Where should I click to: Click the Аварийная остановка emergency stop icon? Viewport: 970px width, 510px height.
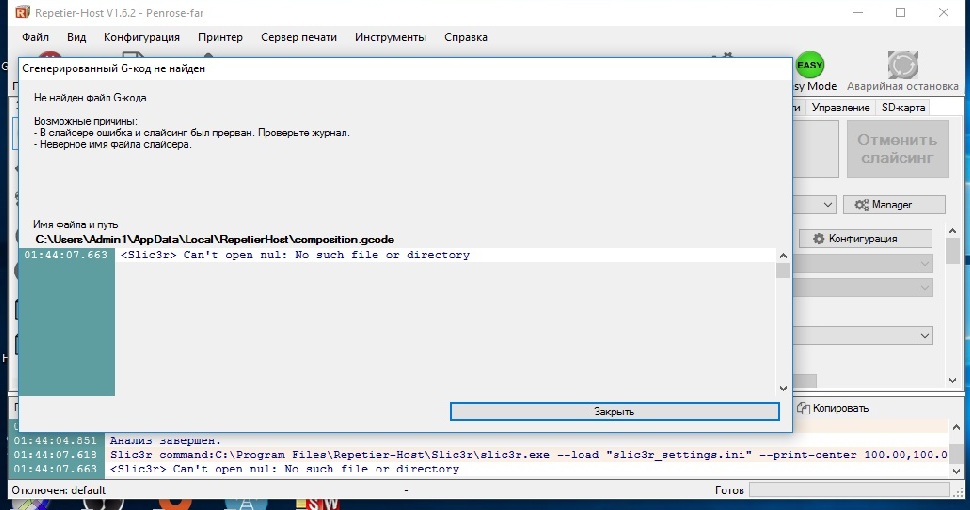(903, 64)
